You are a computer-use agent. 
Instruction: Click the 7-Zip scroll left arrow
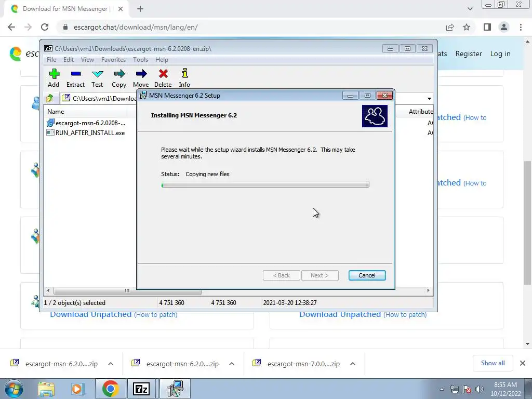[48, 291]
